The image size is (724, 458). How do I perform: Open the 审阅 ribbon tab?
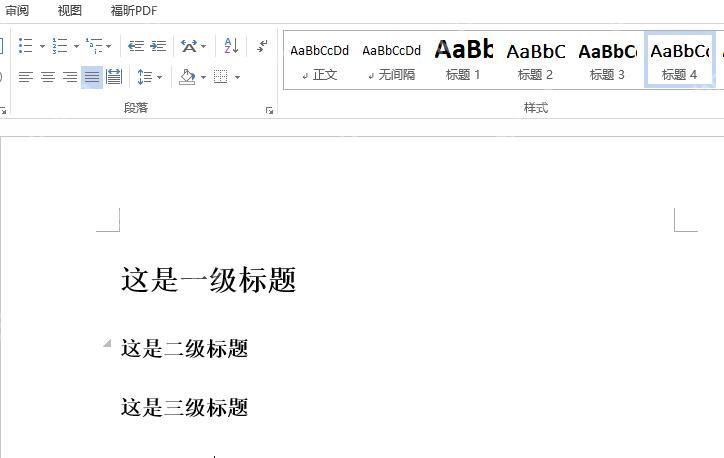point(17,10)
